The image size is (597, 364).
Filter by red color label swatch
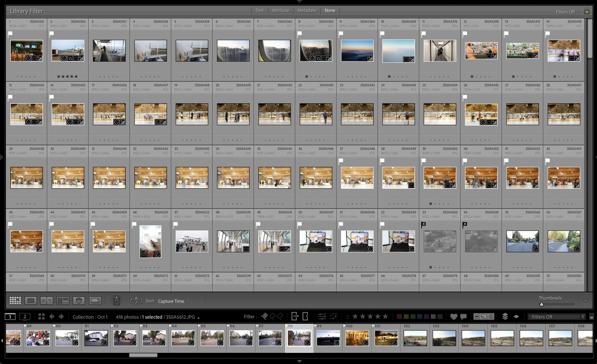point(399,317)
